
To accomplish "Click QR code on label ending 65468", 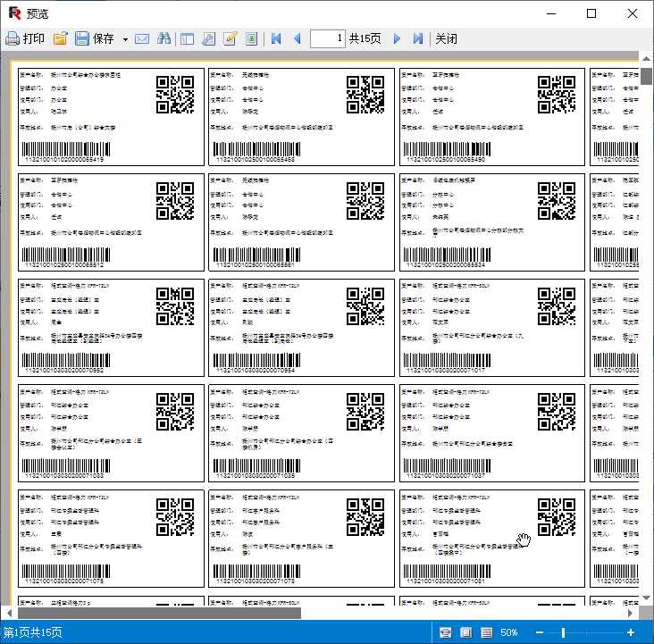I will click(x=365, y=95).
